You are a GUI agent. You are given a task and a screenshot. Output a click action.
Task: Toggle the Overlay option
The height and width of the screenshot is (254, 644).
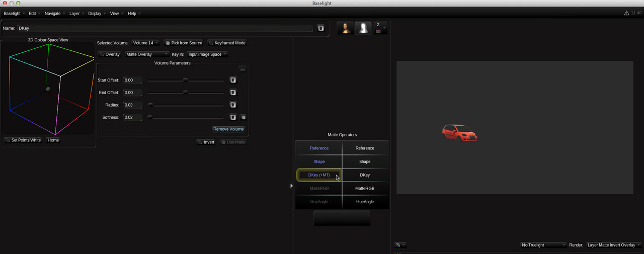point(109,54)
